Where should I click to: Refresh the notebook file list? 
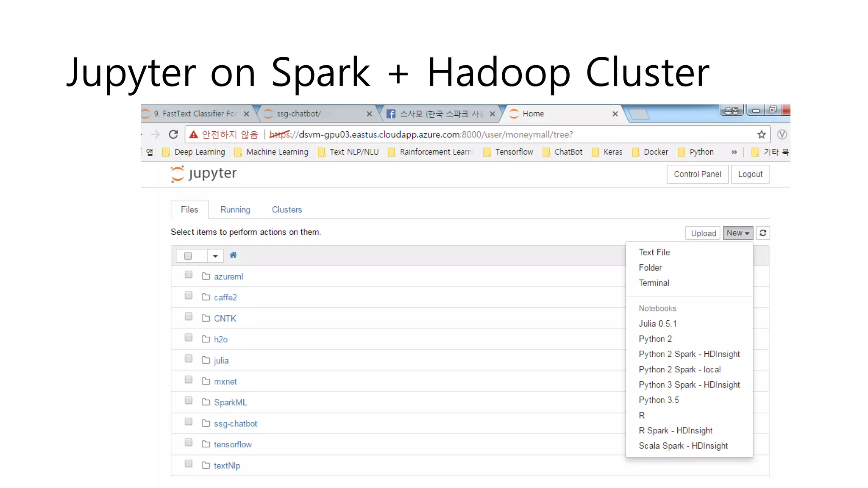763,233
